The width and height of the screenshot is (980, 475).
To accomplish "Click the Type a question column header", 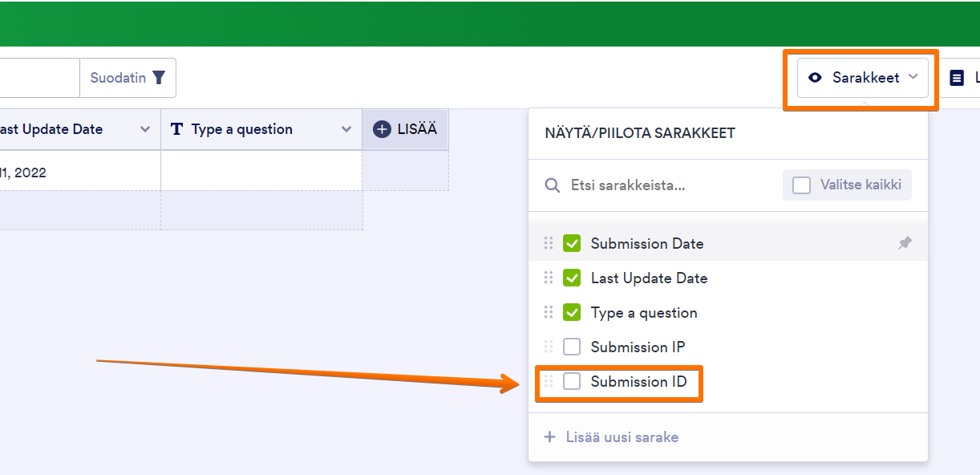I will point(261,129).
